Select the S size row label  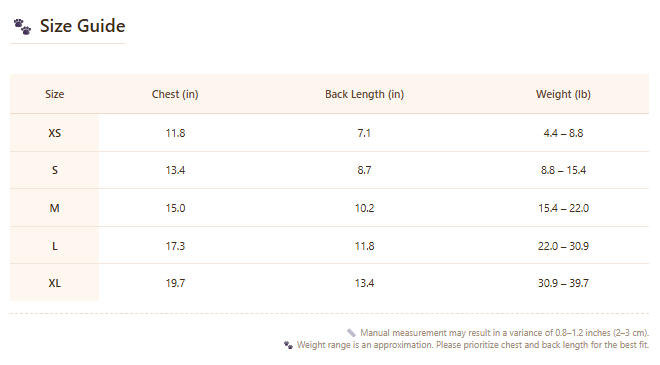pyautogui.click(x=55, y=171)
